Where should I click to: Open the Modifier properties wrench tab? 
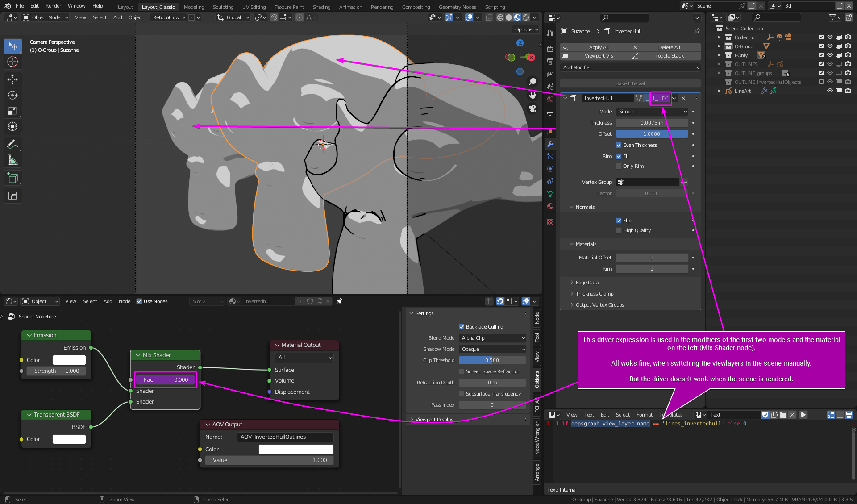(550, 144)
